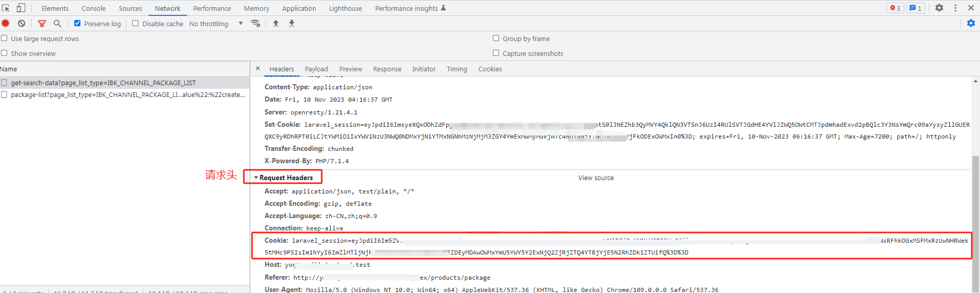Viewport: 980px width, 293px height.
Task: Activate the inspect element picker icon
Action: tap(6, 8)
